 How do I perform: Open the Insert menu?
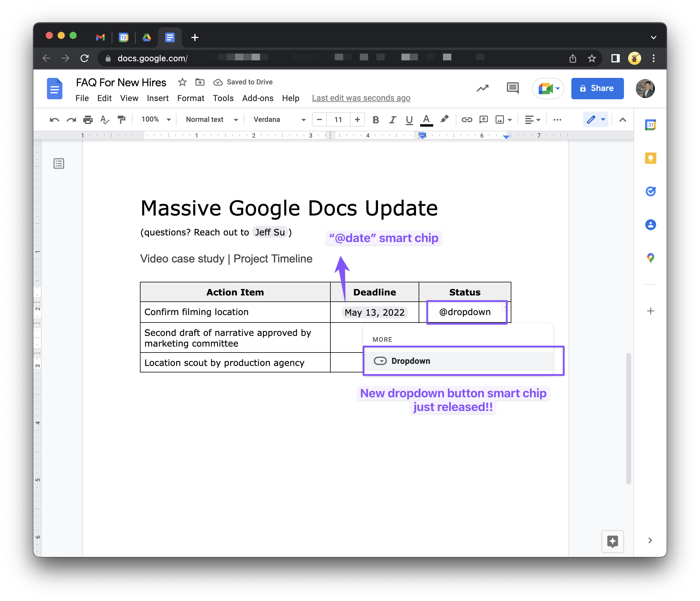point(158,98)
